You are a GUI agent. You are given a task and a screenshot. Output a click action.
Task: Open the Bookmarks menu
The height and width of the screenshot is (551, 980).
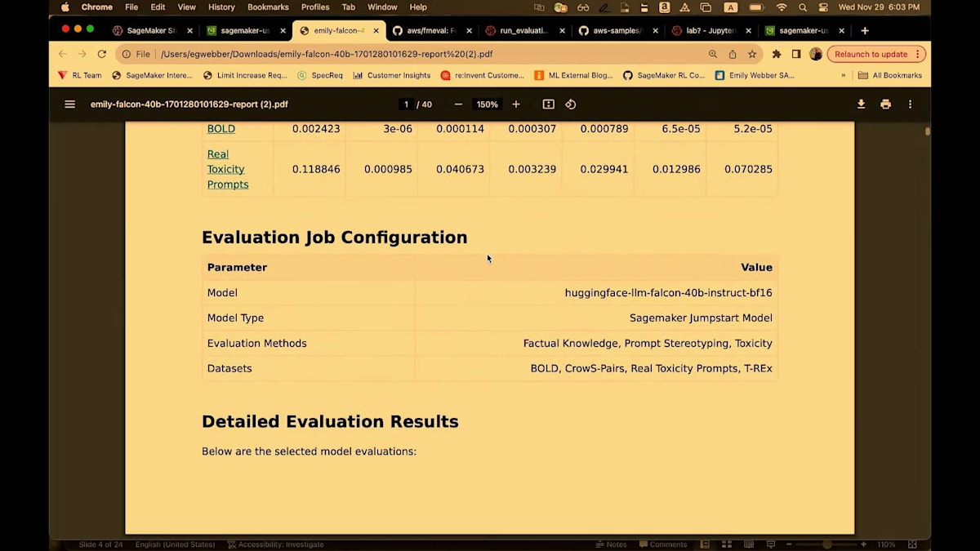click(x=268, y=7)
